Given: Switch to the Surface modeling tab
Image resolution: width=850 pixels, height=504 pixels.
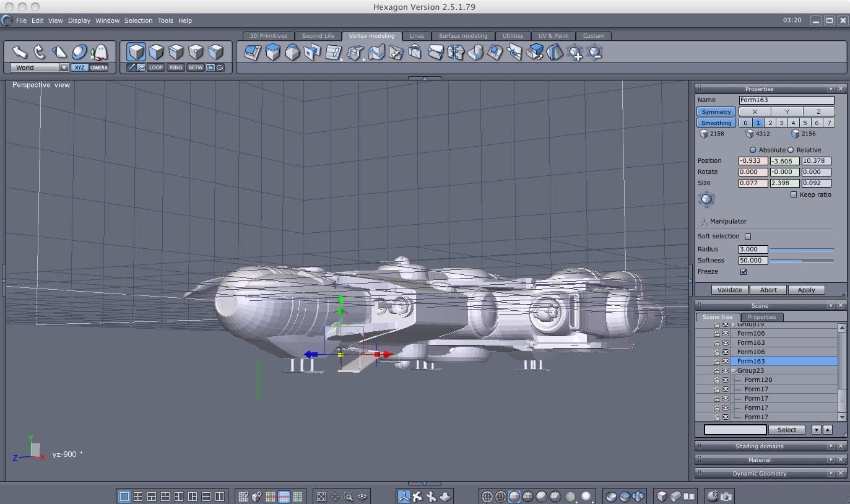Looking at the screenshot, I should [463, 36].
